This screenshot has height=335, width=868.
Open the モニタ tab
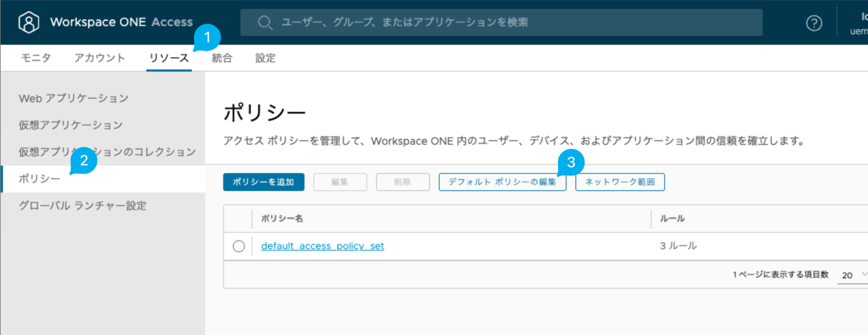click(x=36, y=58)
